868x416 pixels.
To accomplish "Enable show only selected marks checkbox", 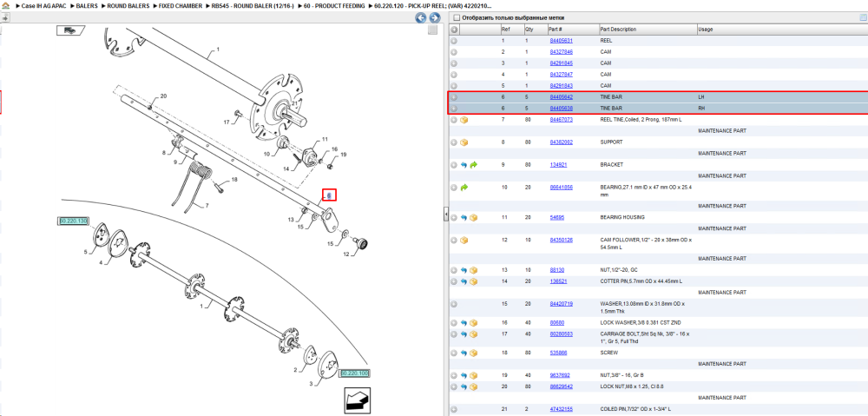I will tap(457, 17).
